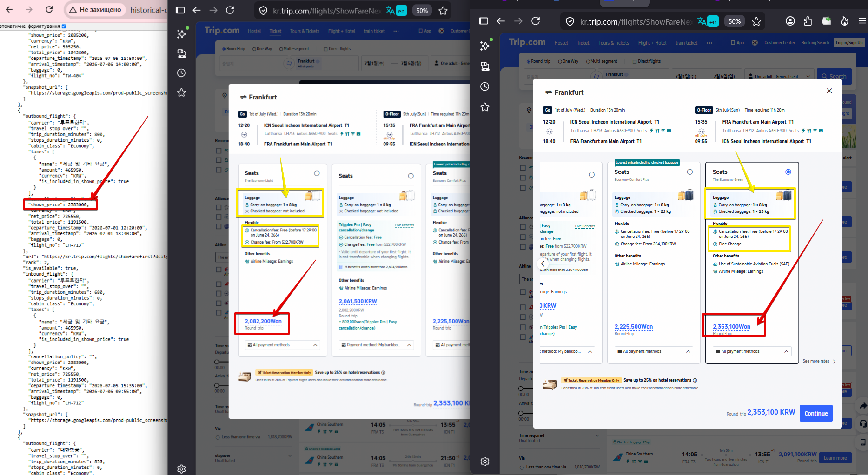Select the Economy Green fare radio button

click(x=788, y=172)
